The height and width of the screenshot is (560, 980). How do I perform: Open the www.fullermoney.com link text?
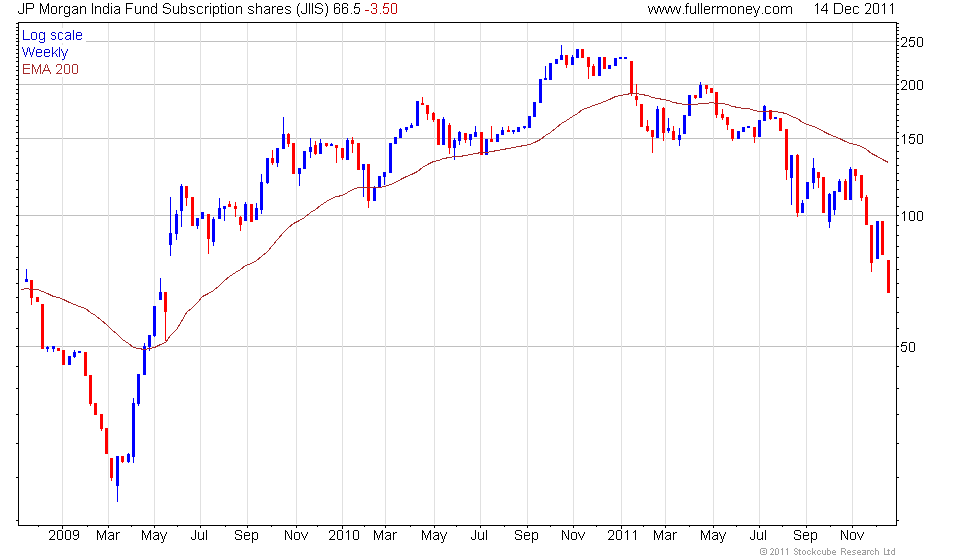tap(719, 9)
